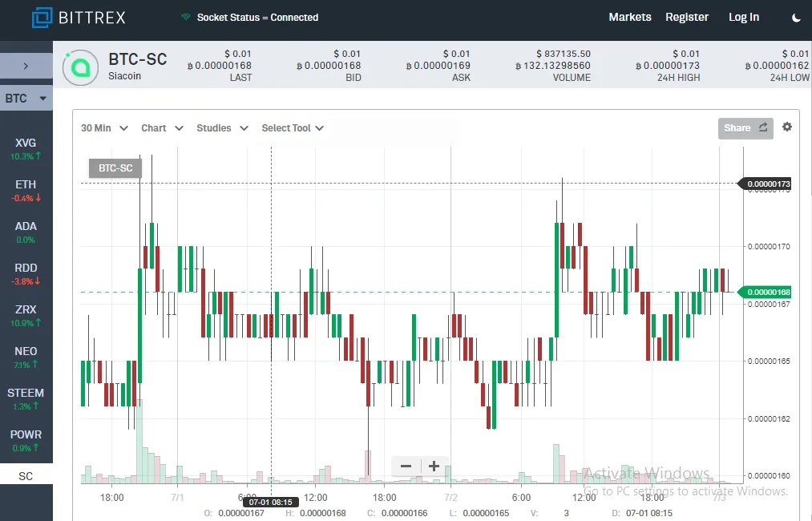Open the 30 Min interval dropdown
812x521 pixels.
pos(104,128)
